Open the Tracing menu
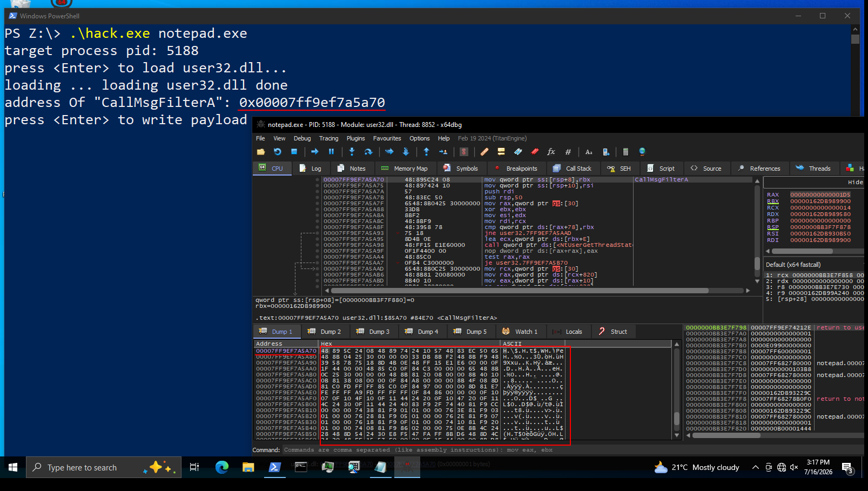868x491 pixels. tap(328, 138)
